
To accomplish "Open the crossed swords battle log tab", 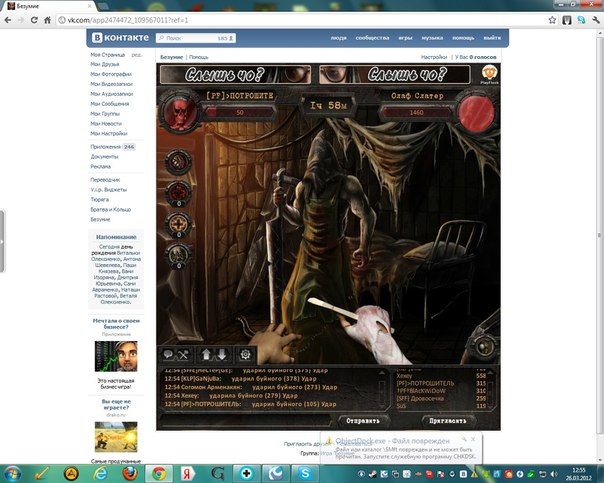I will [x=183, y=354].
